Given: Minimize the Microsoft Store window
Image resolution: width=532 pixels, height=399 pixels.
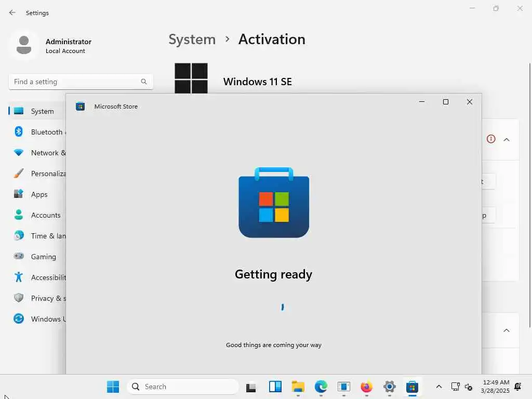Looking at the screenshot, I should click(422, 102).
